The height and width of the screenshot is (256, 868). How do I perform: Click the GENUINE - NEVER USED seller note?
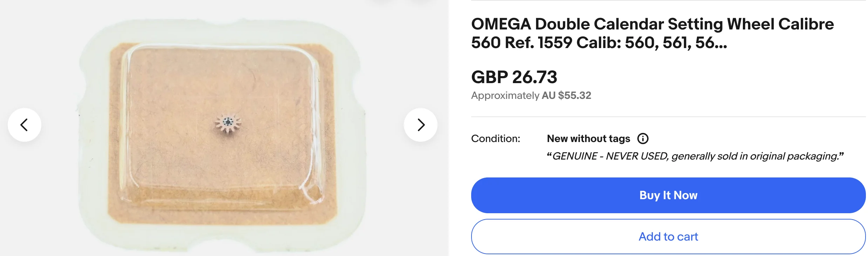pyautogui.click(x=695, y=156)
